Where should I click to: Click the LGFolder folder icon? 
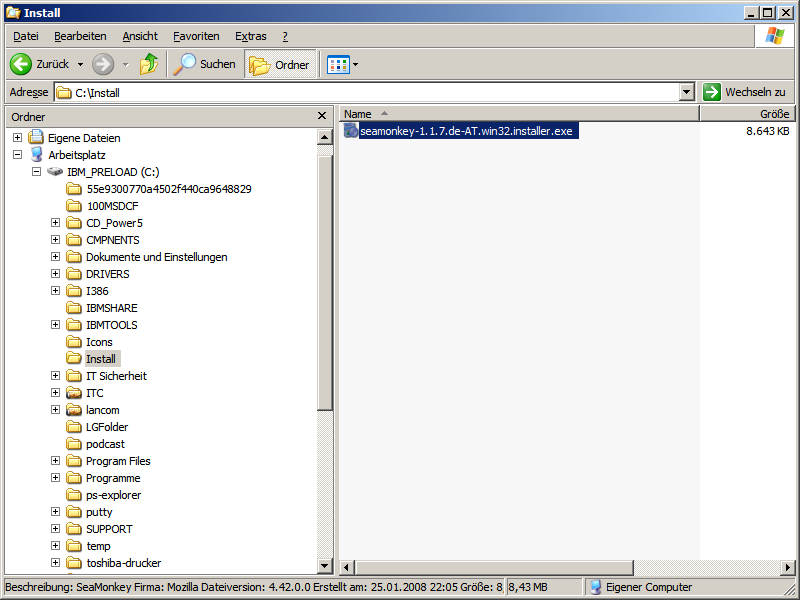point(74,427)
